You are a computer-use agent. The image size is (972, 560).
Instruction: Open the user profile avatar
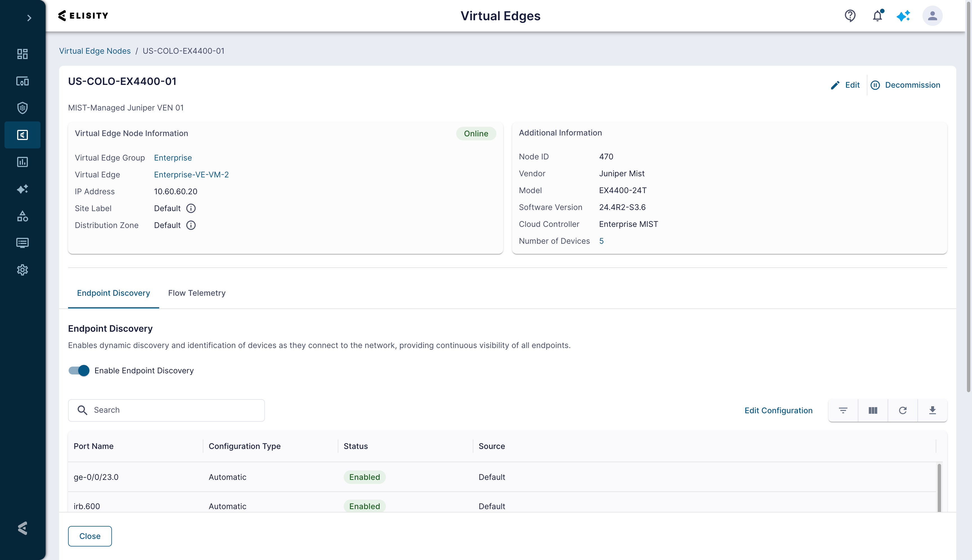tap(932, 16)
